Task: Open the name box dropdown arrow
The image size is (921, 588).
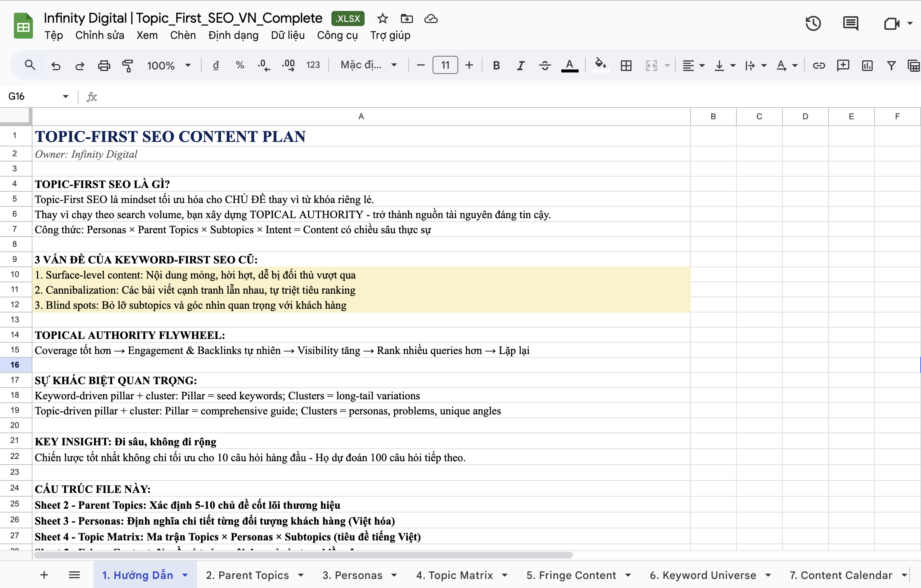Action: coord(65,96)
